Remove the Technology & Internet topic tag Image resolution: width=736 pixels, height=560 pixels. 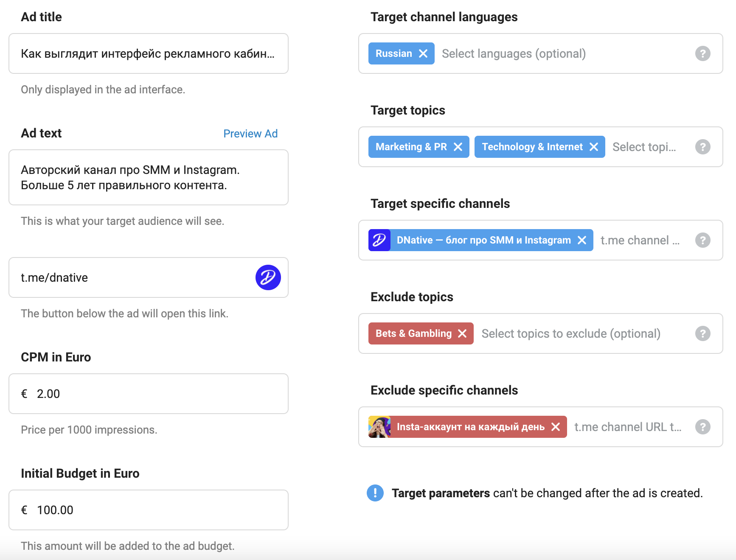[594, 147]
